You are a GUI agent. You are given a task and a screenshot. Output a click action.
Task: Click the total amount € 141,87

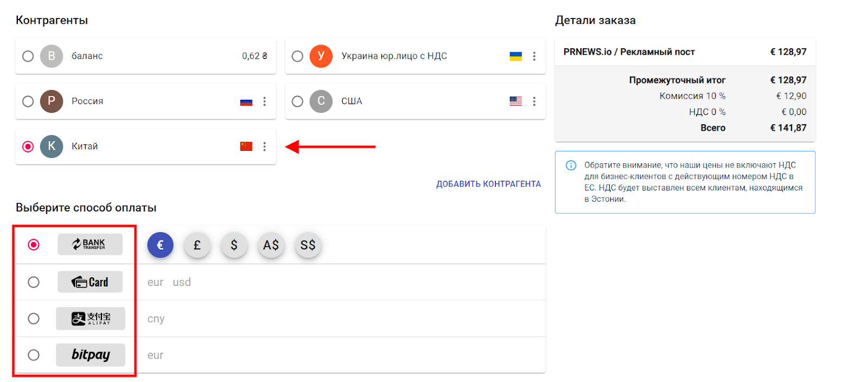point(788,128)
